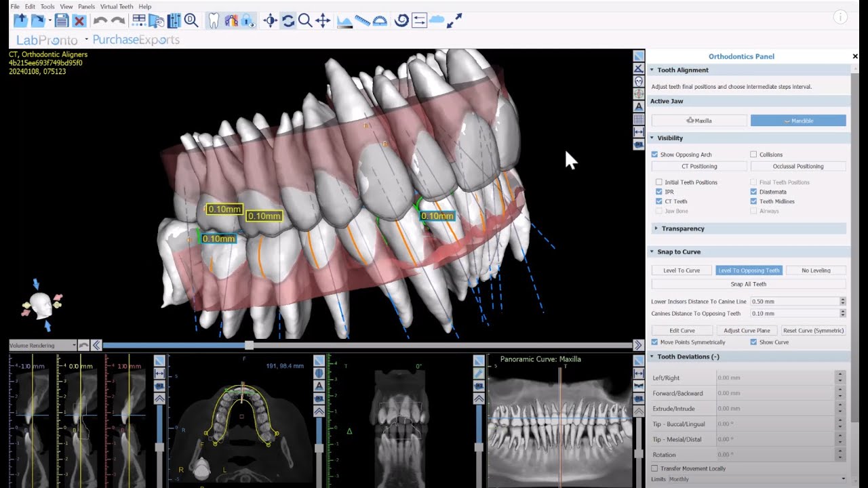Click the orientation head widget

pyautogui.click(x=42, y=304)
